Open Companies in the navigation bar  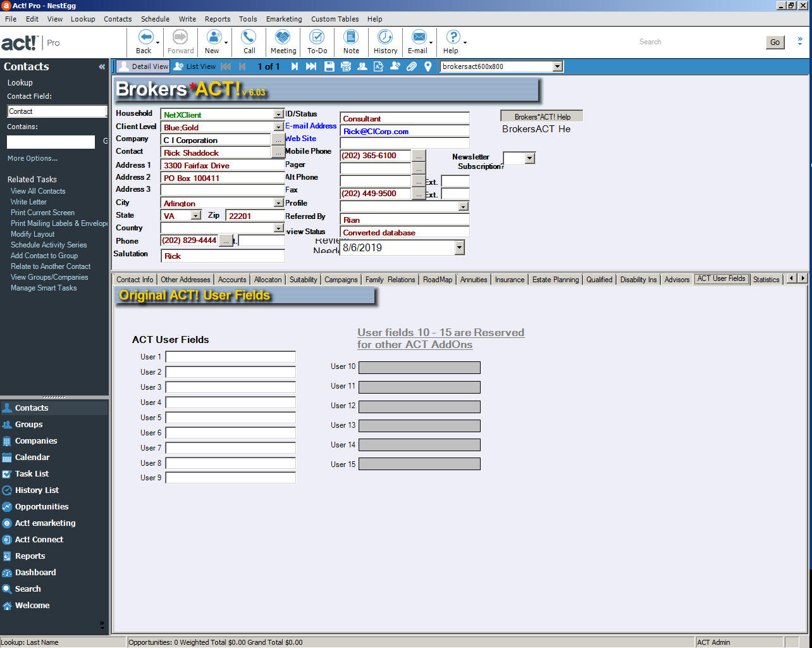click(x=36, y=441)
